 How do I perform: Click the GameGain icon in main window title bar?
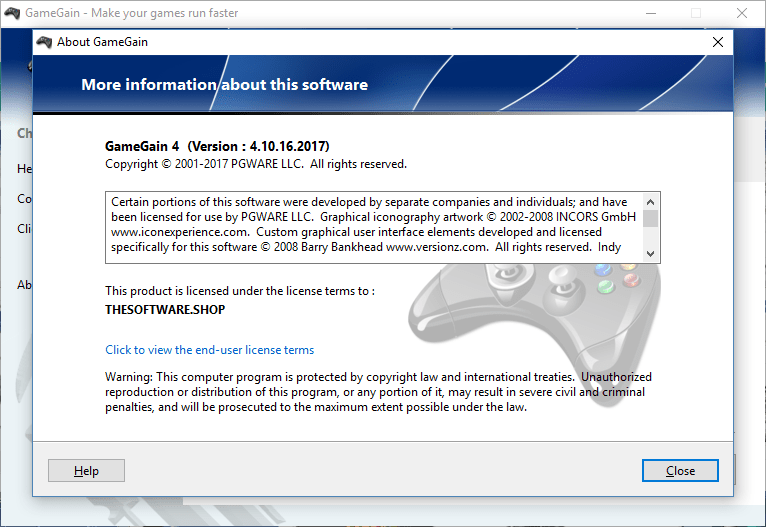click(12, 13)
